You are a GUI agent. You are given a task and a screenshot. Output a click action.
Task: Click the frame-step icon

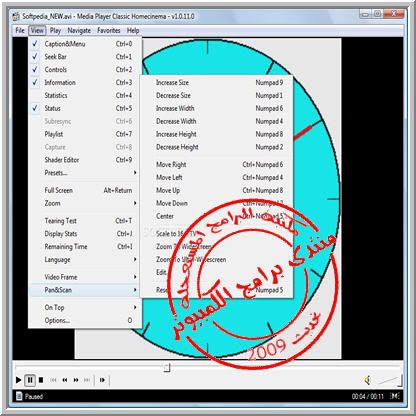(102, 380)
